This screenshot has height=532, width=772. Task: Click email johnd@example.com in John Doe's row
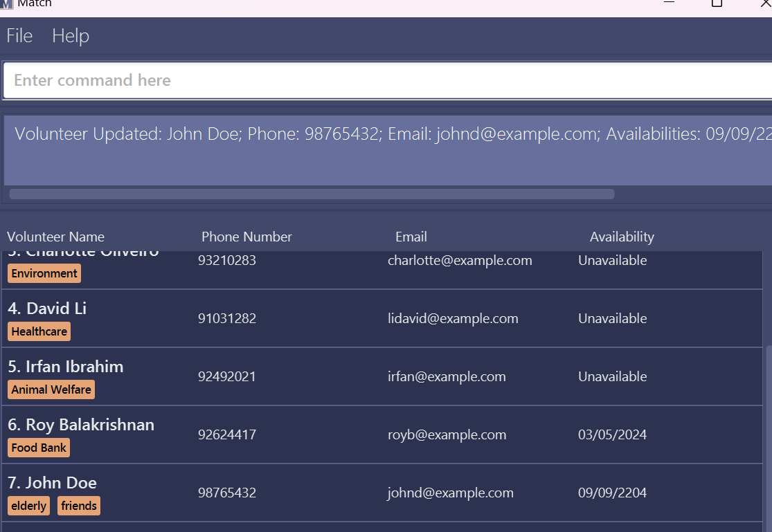[x=451, y=493]
